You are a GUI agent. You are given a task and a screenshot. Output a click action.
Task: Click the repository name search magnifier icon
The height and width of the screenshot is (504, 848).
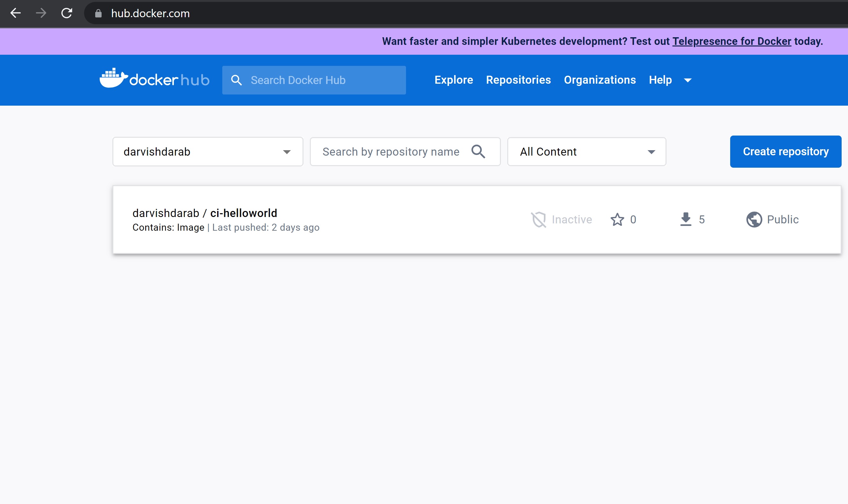tap(478, 151)
